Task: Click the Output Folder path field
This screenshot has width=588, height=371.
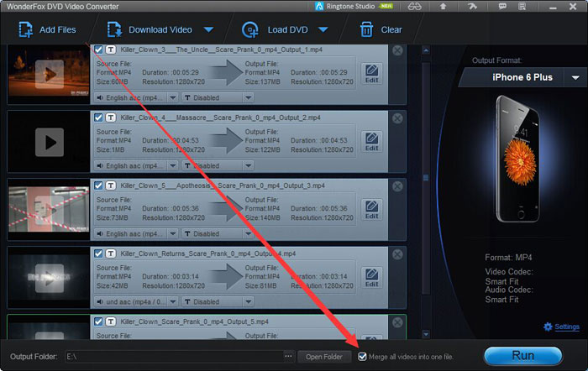Action: (x=174, y=357)
